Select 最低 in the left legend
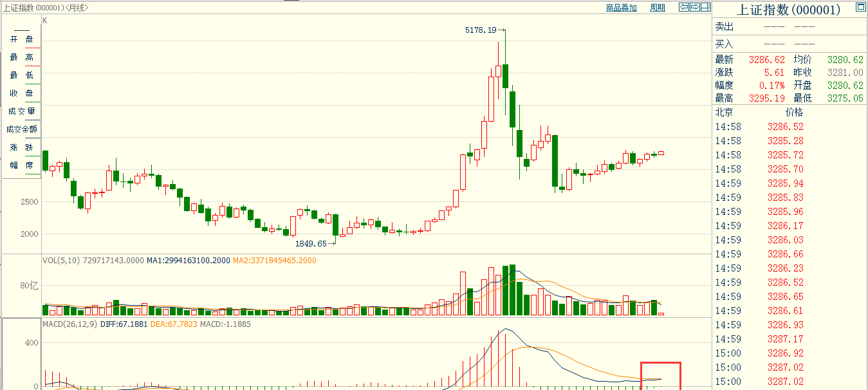 21,75
